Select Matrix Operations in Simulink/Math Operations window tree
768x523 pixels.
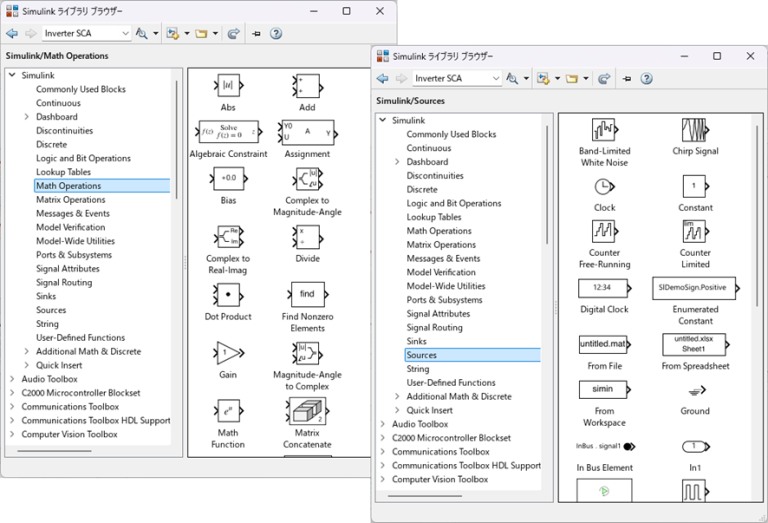coord(70,199)
